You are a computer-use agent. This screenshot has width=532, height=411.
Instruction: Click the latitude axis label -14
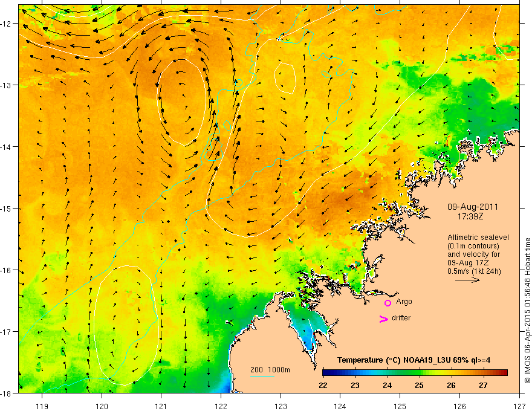pyautogui.click(x=7, y=147)
